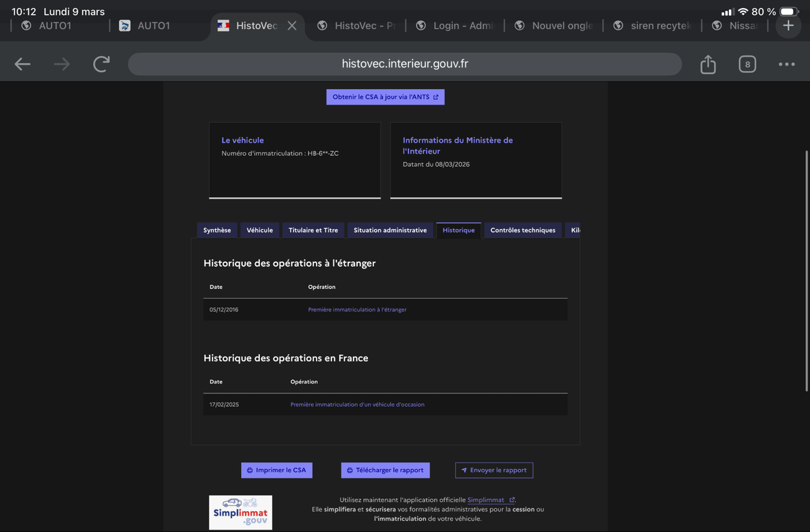Close the current HistoVec tab
810x532 pixels.
pyautogui.click(x=292, y=26)
